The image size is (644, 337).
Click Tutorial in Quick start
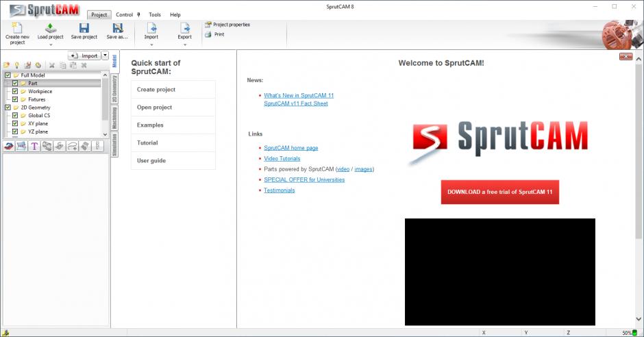173,143
